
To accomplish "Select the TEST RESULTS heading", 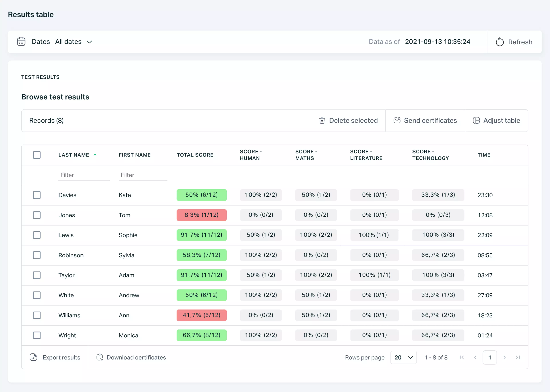I will pos(40,77).
